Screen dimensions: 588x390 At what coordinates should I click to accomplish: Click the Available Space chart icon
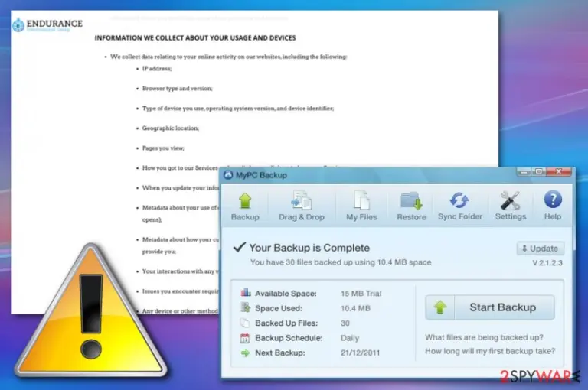pyautogui.click(x=246, y=293)
